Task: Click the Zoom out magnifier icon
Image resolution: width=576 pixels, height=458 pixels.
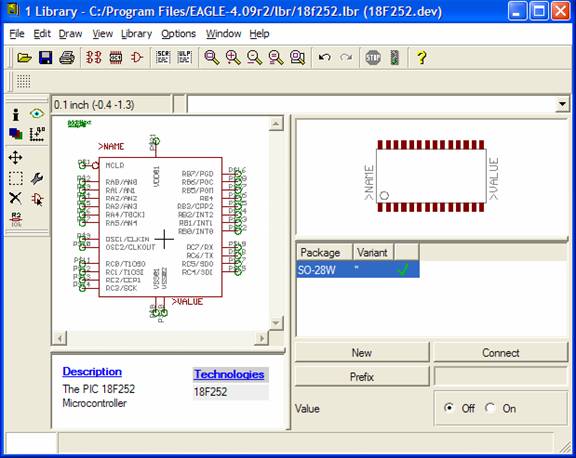Action: (254, 58)
